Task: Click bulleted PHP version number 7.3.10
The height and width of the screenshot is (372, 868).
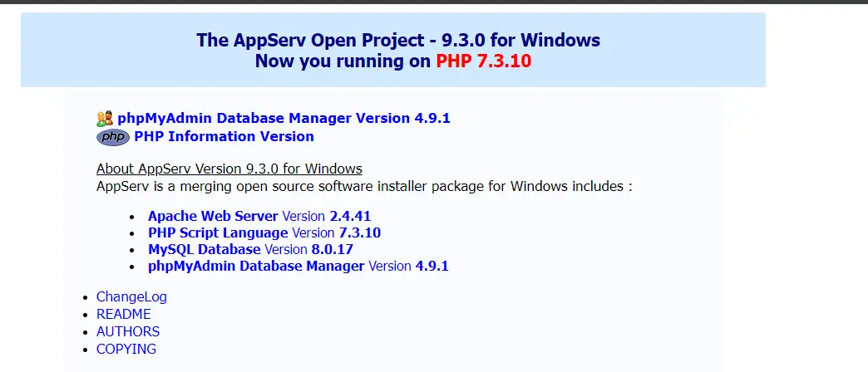Action: coord(360,232)
